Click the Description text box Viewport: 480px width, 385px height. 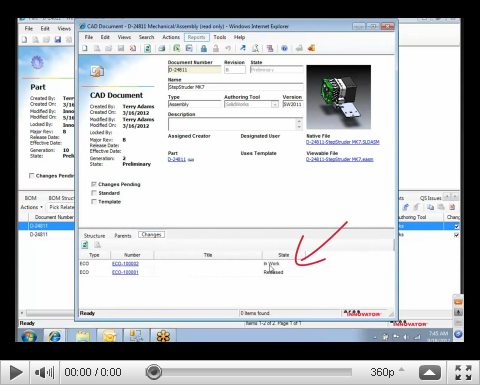click(x=232, y=124)
